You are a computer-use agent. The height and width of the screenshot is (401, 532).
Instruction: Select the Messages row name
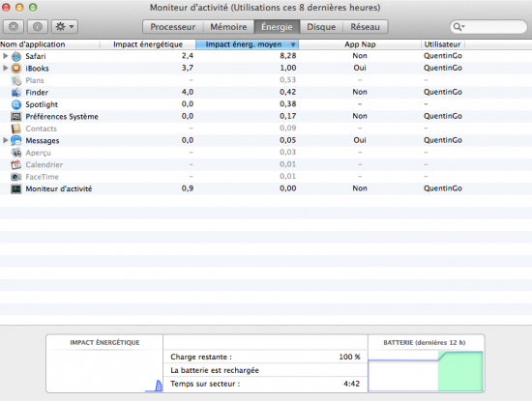coord(42,141)
